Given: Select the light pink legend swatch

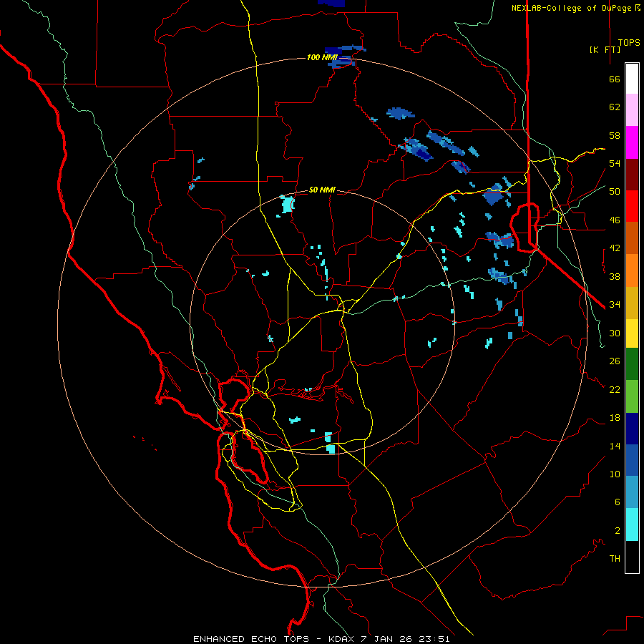Looking at the screenshot, I should [632, 110].
